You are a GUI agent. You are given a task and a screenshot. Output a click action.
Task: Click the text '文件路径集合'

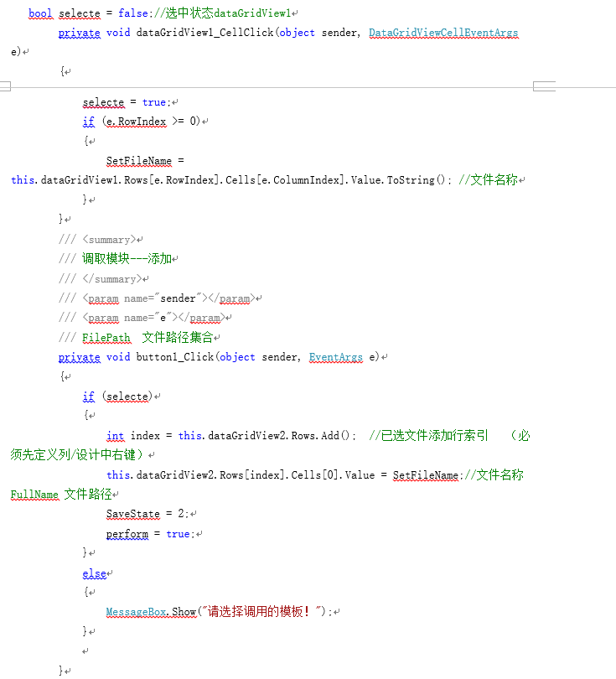tap(178, 337)
